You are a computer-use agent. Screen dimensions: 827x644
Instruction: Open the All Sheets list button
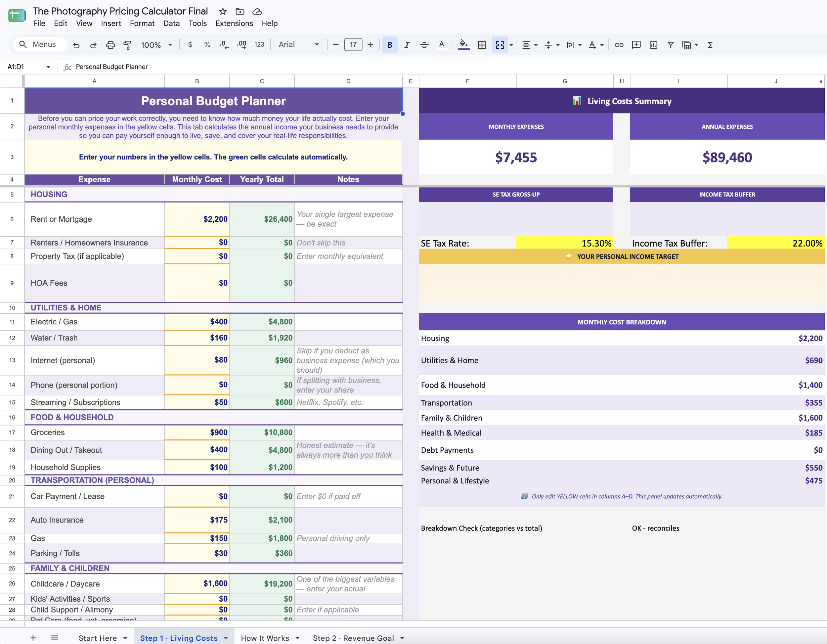point(55,638)
